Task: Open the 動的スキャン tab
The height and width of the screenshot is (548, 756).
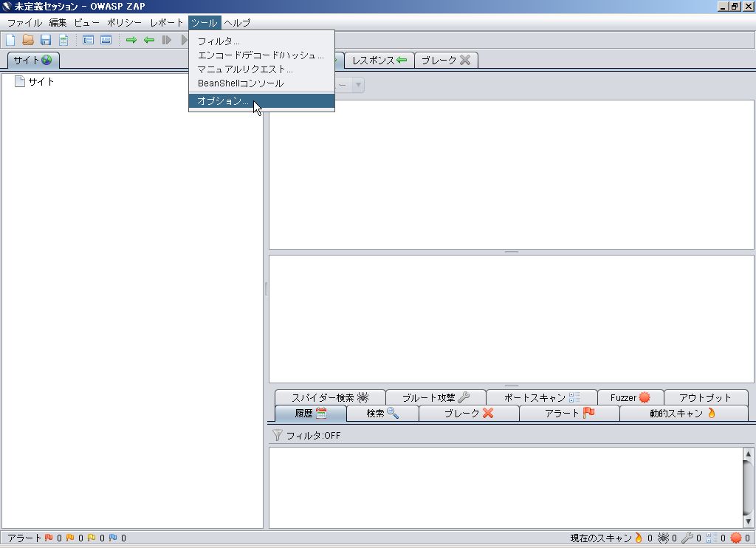Action: [684, 414]
